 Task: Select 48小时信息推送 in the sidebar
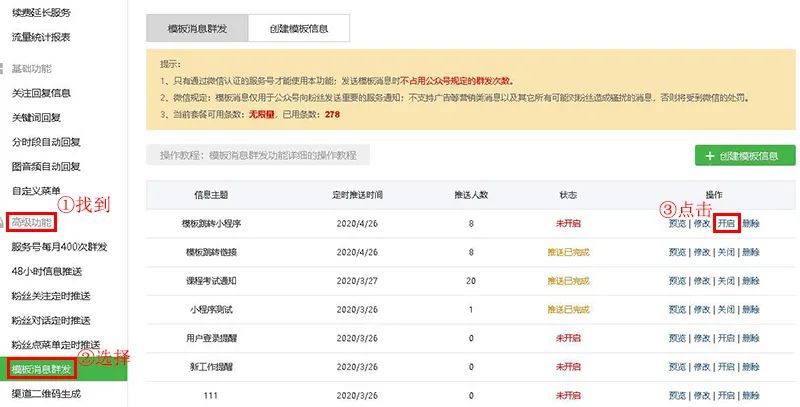point(47,271)
